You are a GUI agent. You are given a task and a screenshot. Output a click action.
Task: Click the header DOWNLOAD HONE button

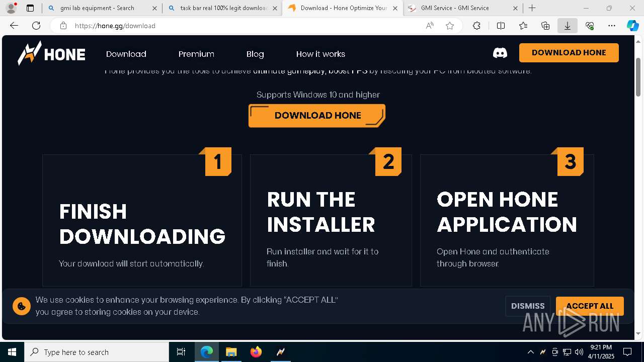(x=569, y=53)
